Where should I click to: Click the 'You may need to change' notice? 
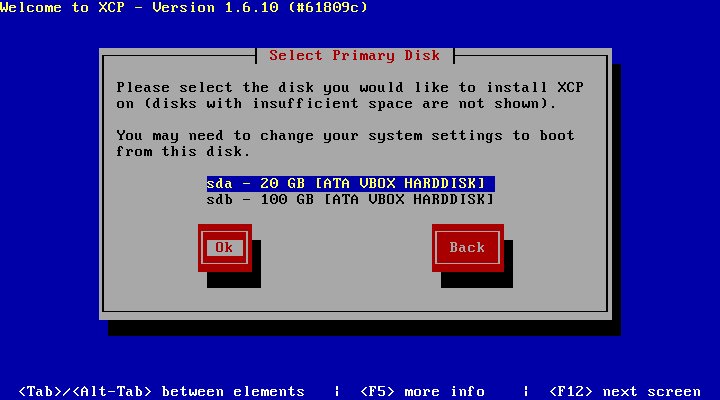[x=345, y=143]
